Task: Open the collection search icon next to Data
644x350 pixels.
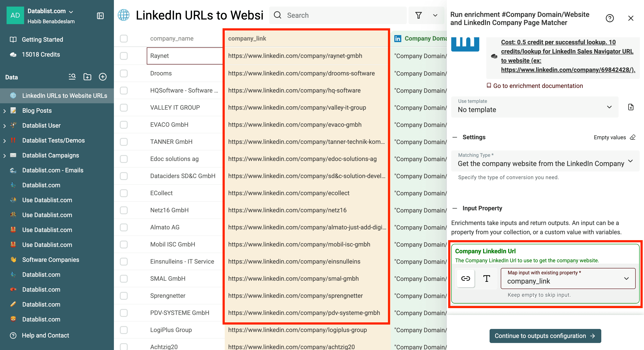Action: [x=72, y=77]
